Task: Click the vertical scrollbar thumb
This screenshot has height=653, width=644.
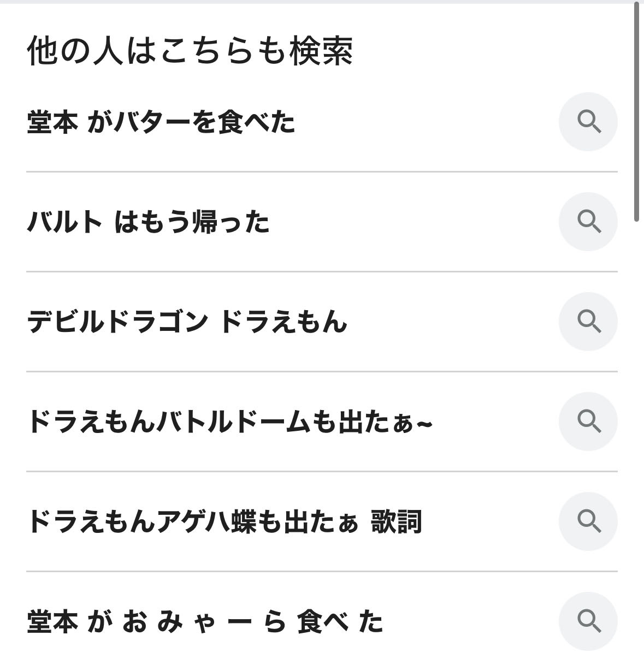Action: pyautogui.click(x=636, y=112)
